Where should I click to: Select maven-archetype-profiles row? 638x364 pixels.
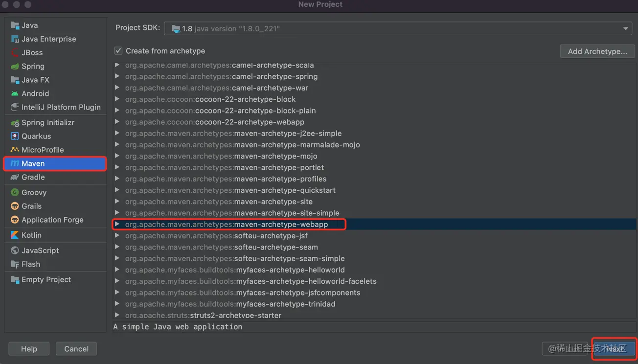375,179
